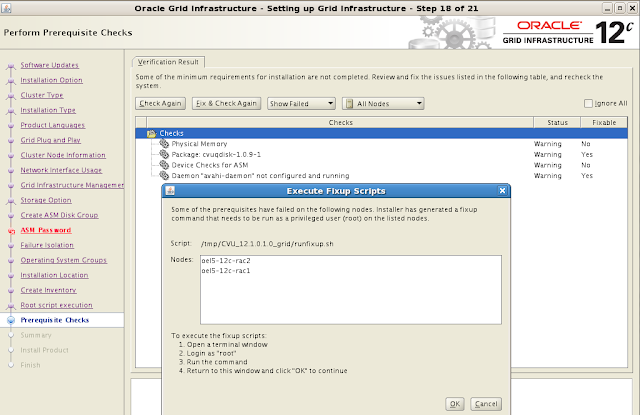Open the Storage Option step
640x415 pixels.
tap(46, 200)
